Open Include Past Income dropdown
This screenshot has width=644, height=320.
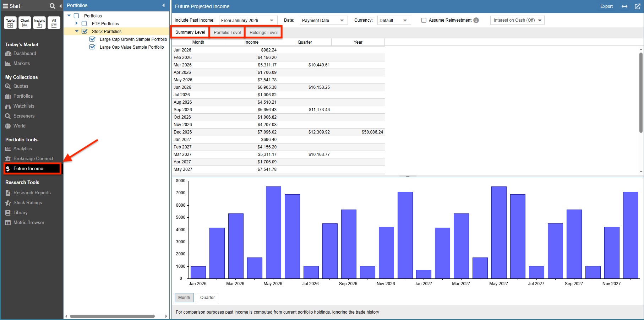point(248,20)
